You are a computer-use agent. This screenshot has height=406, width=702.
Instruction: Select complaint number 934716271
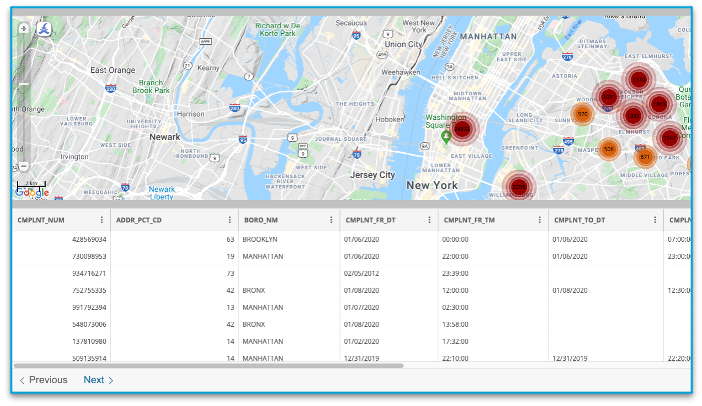pos(89,274)
